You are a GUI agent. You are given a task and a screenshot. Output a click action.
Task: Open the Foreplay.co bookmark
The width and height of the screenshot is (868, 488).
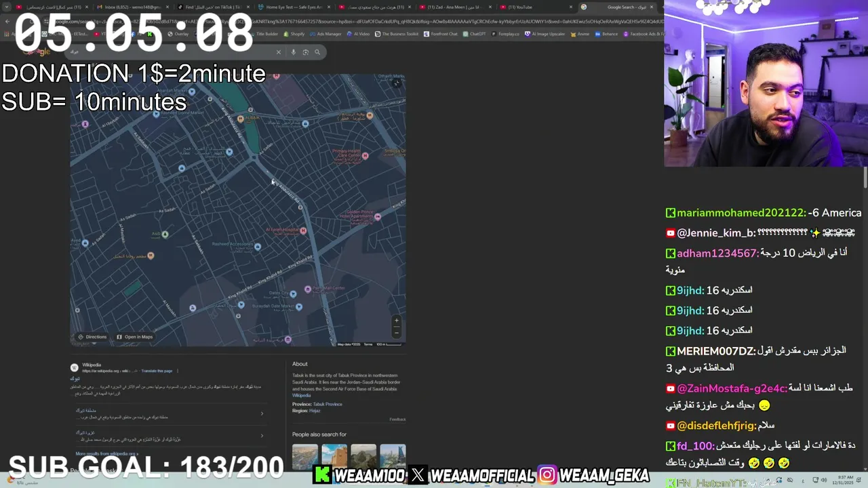(x=506, y=34)
